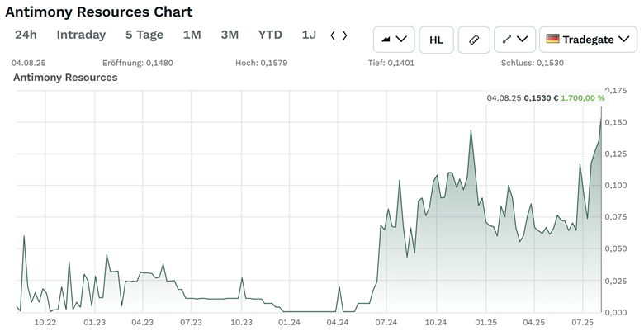Select the ruler measurement tool
The height and width of the screenshot is (336, 644).
[x=473, y=39]
